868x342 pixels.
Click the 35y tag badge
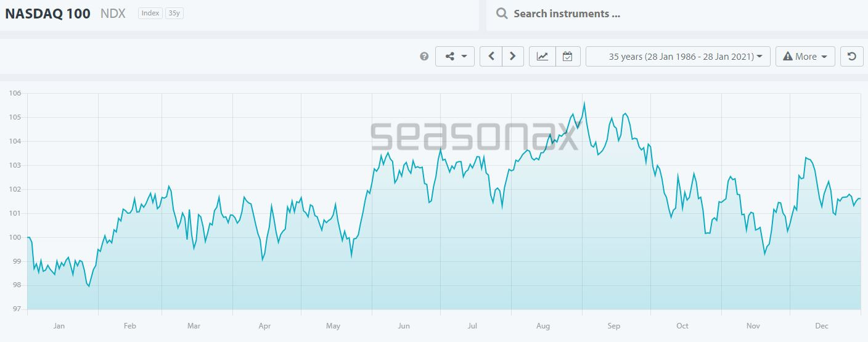174,13
